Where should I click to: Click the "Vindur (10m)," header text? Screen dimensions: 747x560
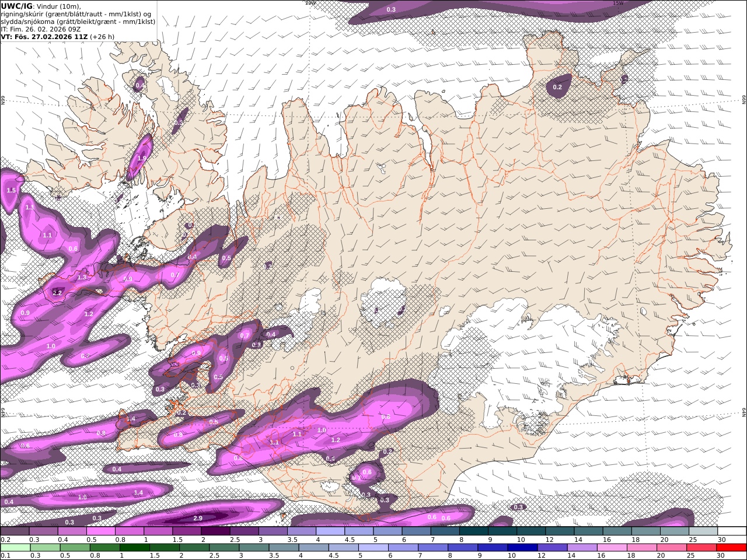click(60, 6)
